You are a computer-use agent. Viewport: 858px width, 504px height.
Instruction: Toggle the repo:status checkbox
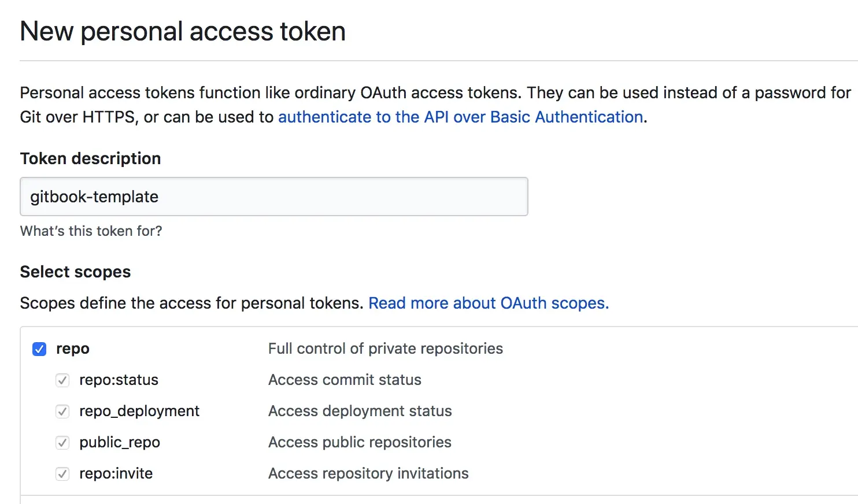tap(62, 380)
